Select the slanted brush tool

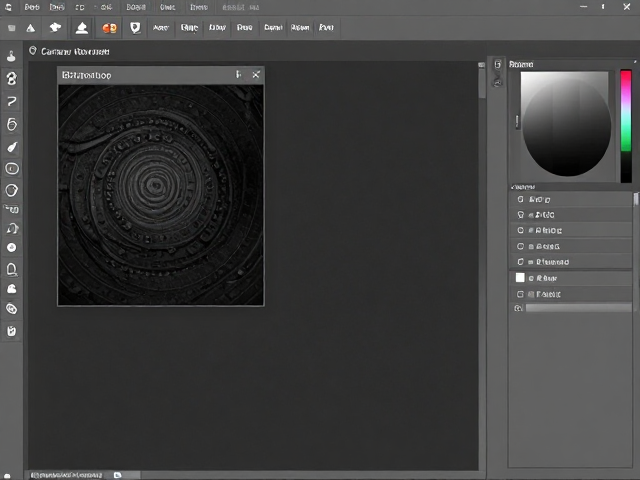coord(12,147)
